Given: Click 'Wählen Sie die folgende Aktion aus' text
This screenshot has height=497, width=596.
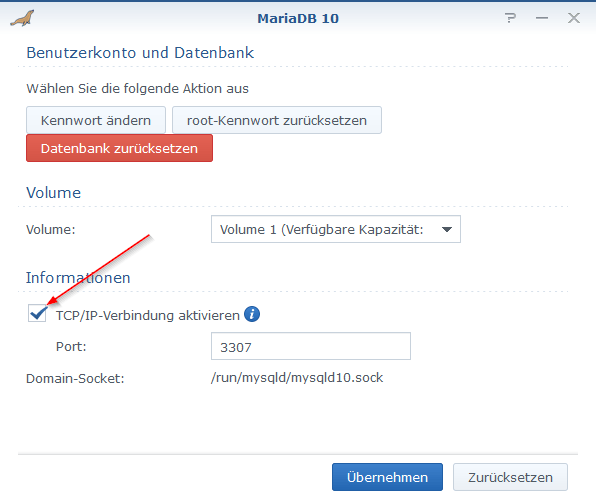Looking at the screenshot, I should [x=137, y=89].
